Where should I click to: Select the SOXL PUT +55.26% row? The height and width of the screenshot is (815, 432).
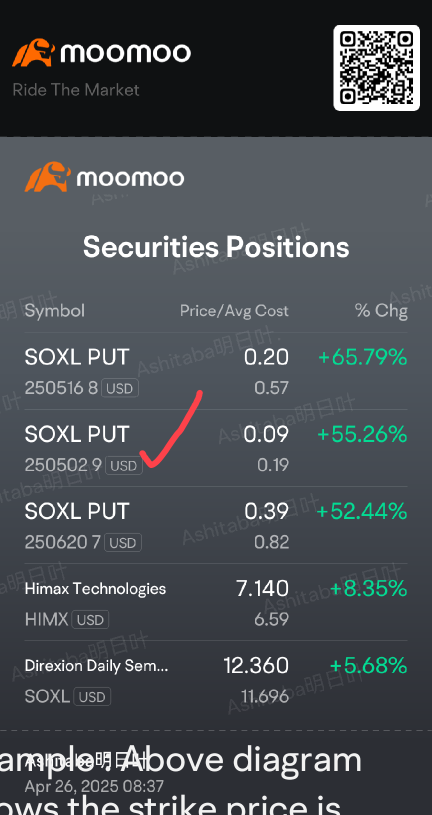click(216, 448)
